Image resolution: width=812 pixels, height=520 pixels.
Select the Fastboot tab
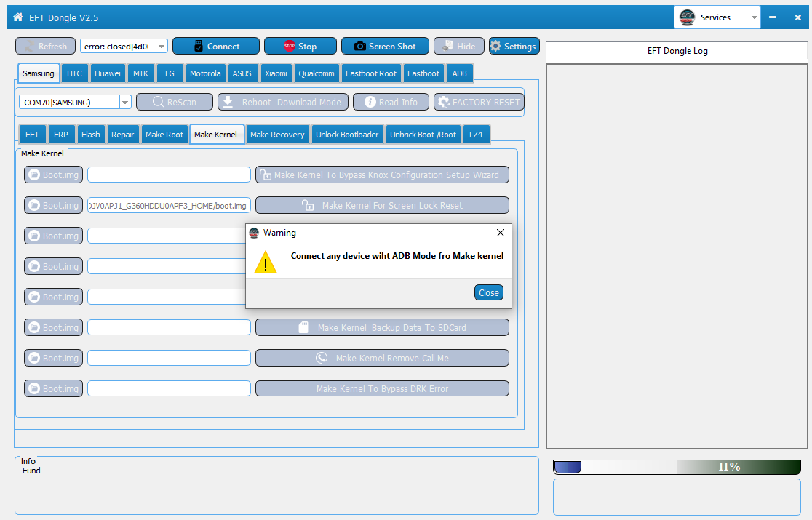point(423,73)
